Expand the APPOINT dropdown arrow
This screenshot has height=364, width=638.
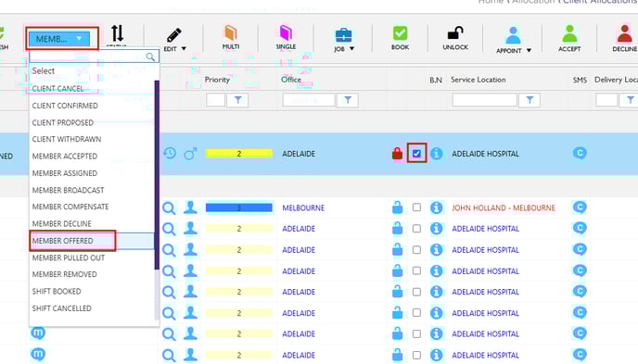click(529, 50)
